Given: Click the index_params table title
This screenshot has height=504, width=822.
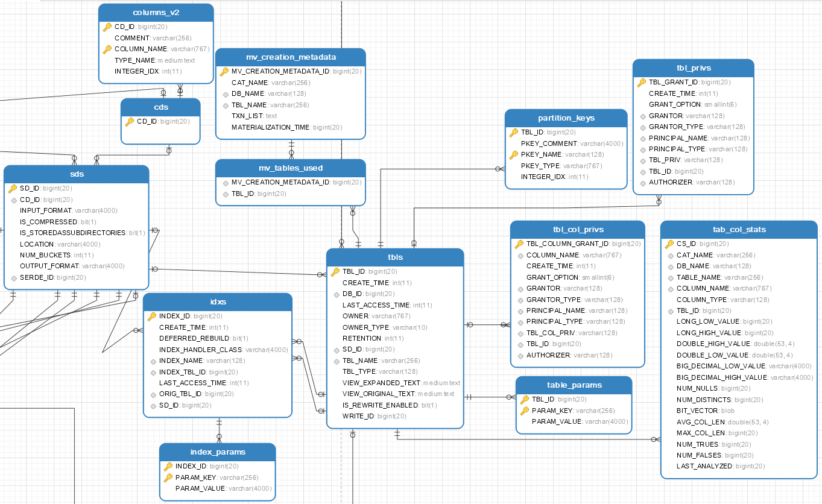Looking at the screenshot, I should (217, 452).
